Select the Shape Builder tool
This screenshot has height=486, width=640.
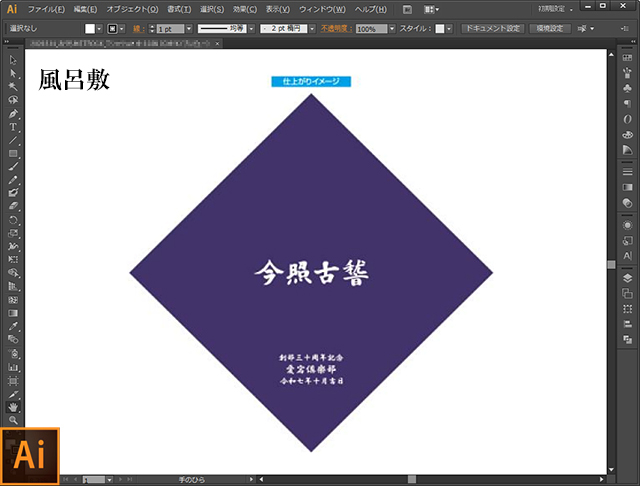(13, 273)
